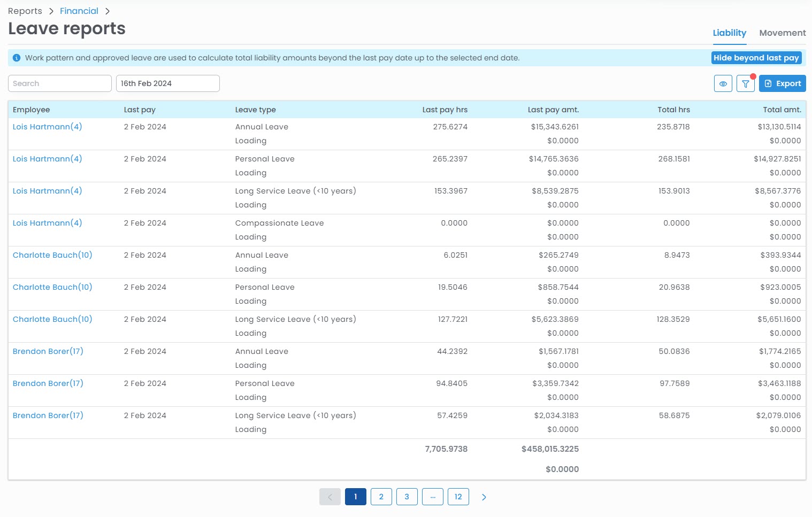This screenshot has width=812, height=517.
Task: Open the 16th Feb 2024 date picker
Action: click(x=167, y=83)
